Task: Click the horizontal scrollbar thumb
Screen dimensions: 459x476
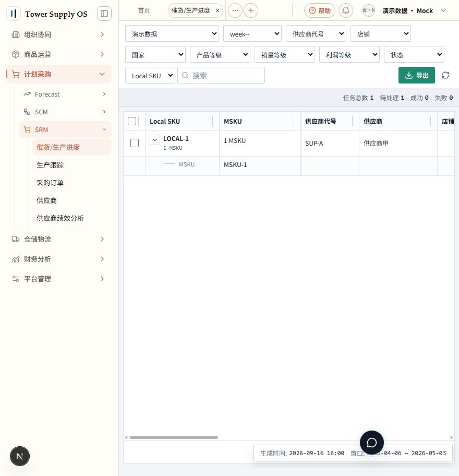Action: (174, 437)
